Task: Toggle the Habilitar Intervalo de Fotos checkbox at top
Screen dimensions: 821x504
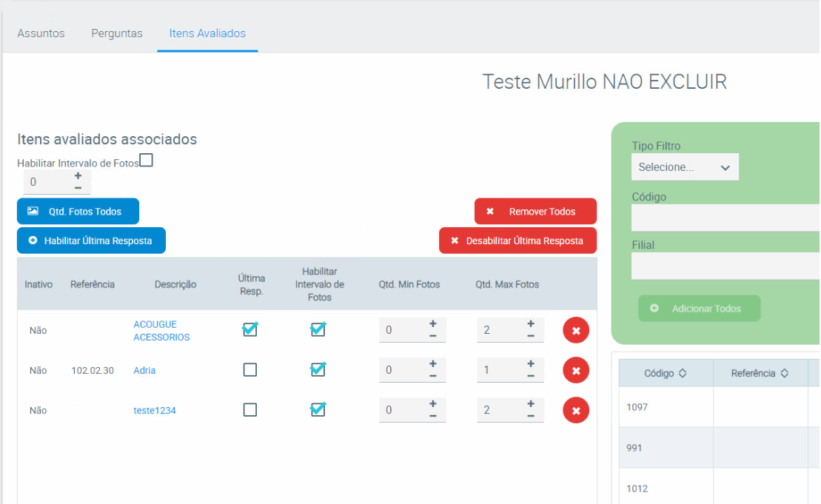Action: (146, 160)
